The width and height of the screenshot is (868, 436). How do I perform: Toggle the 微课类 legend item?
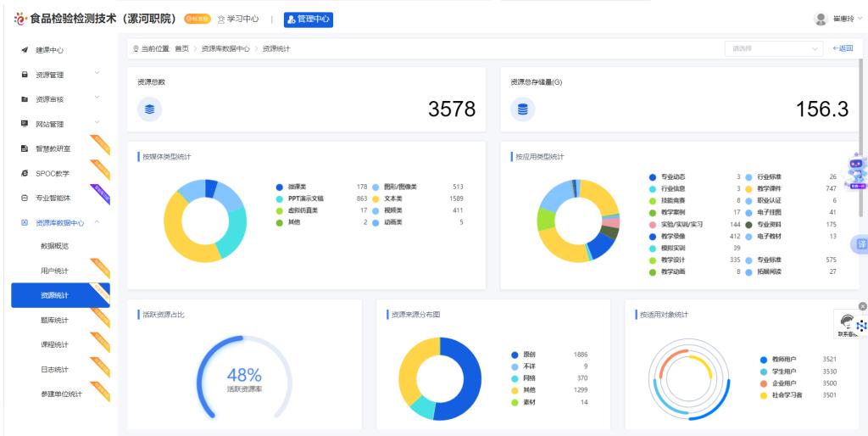click(x=296, y=187)
